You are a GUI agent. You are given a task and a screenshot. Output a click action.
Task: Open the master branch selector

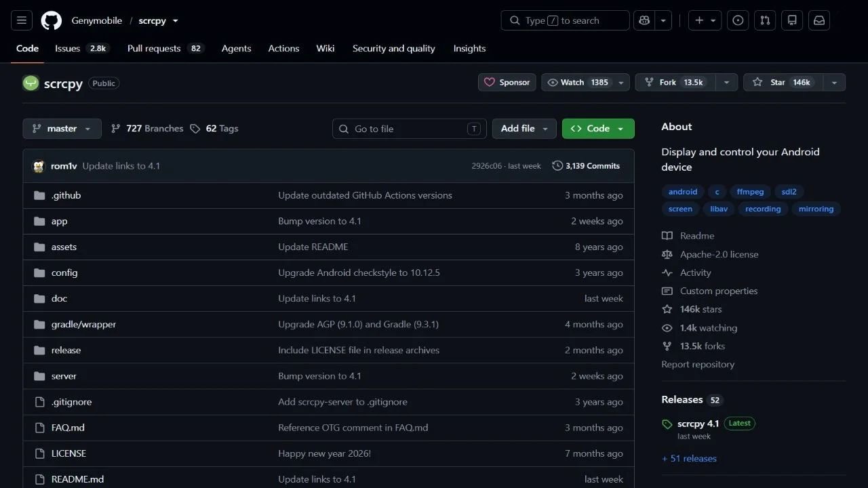tap(62, 129)
